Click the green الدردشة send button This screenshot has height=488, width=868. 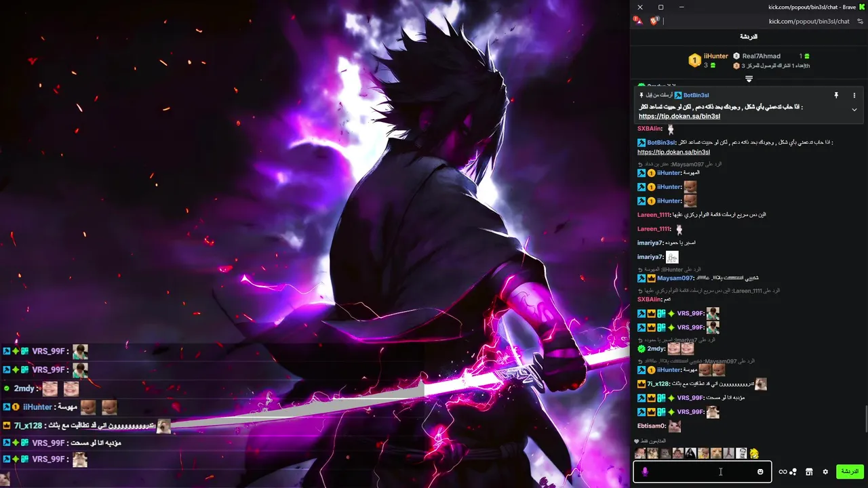(x=850, y=472)
